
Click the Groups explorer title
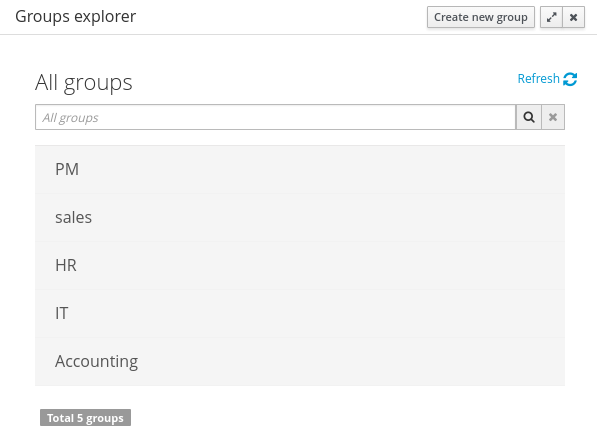tap(75, 17)
